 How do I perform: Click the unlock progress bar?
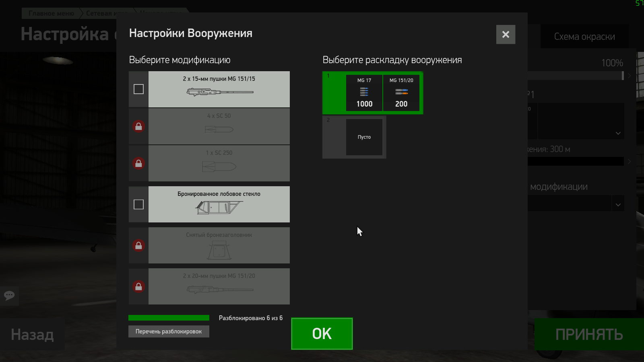tap(169, 318)
